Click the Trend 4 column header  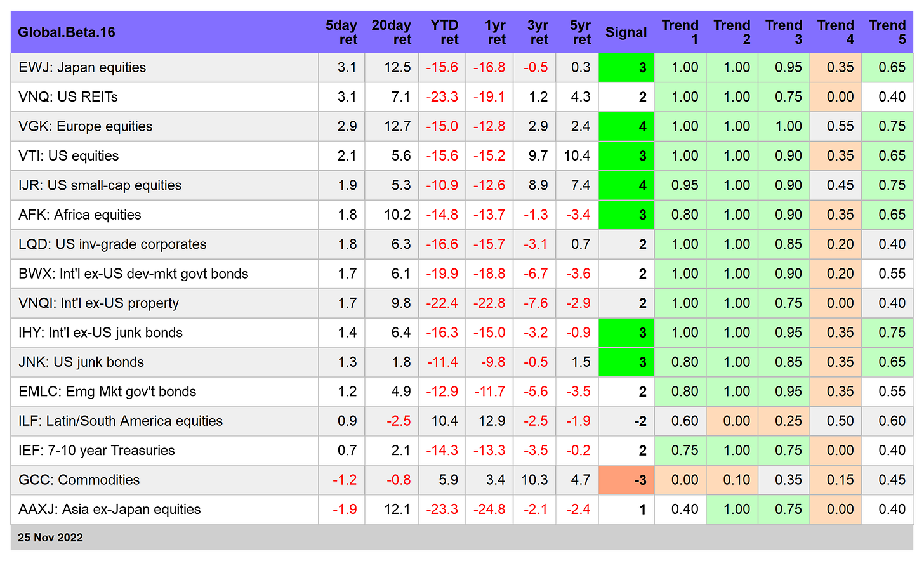tap(836, 32)
